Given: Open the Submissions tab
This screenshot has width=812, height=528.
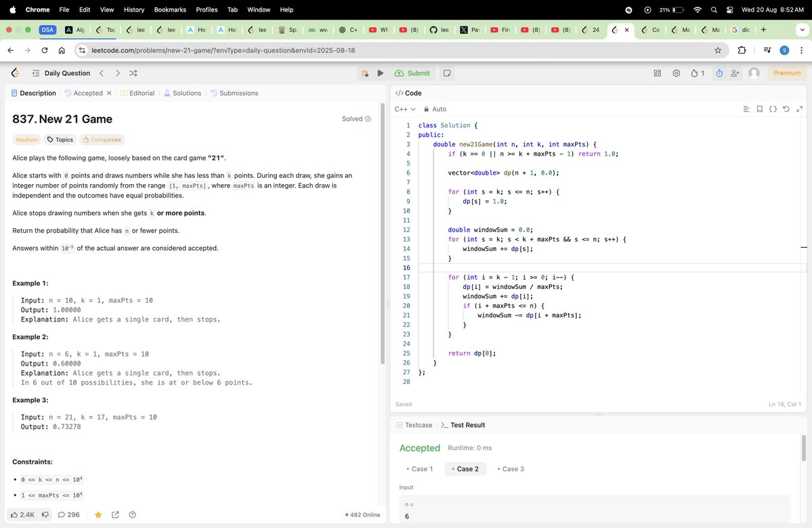Looking at the screenshot, I should point(234,93).
